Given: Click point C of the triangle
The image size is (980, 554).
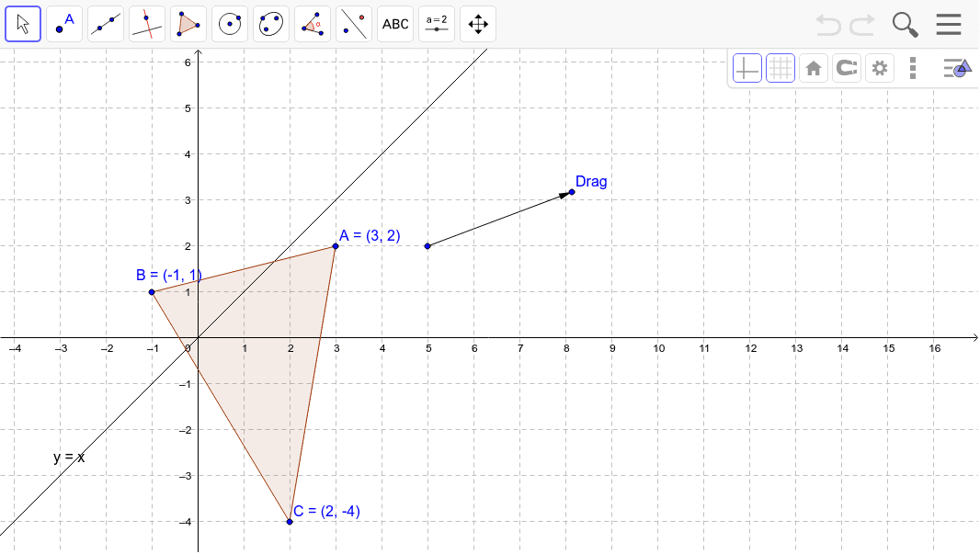Looking at the screenshot, I should point(289,520).
